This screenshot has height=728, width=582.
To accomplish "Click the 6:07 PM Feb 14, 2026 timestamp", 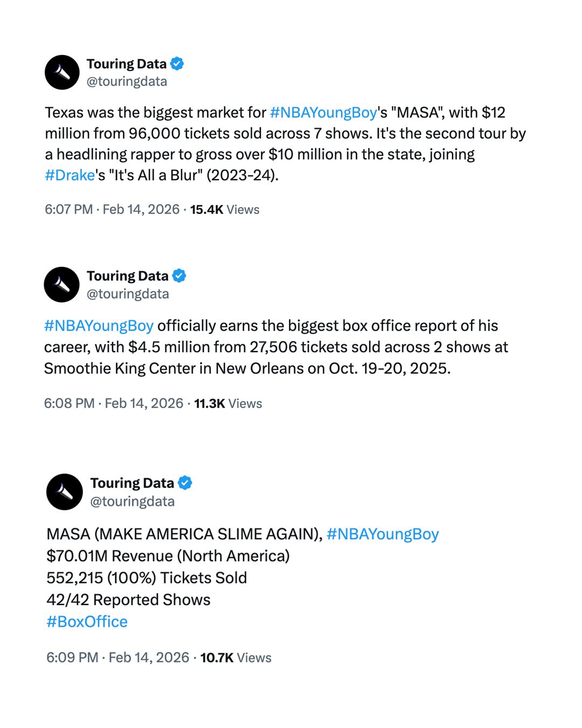I will 112,209.
